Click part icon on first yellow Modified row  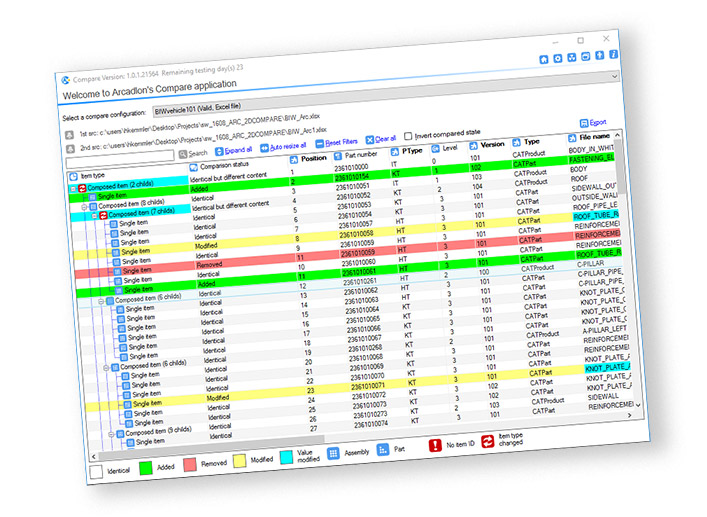tap(116, 252)
